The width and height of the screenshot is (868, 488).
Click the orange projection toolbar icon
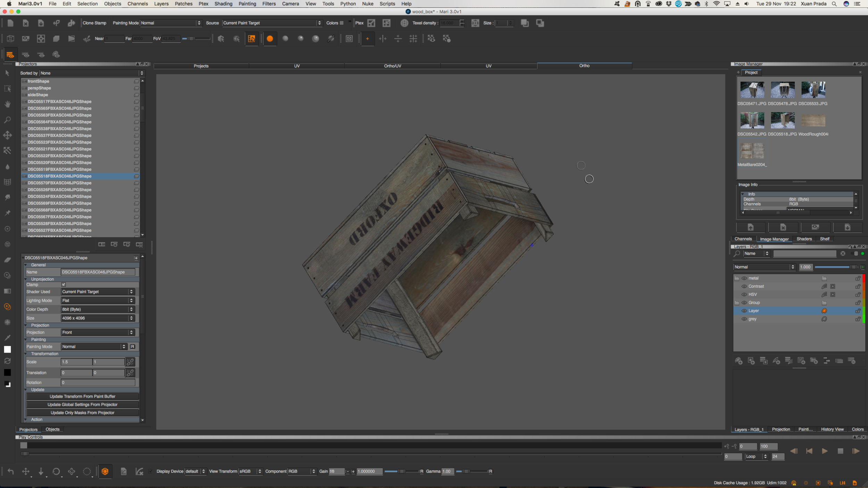(10, 54)
